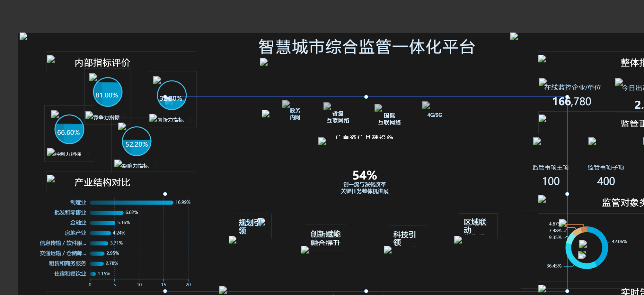Image resolution: width=644 pixels, height=295 pixels.
Task: Click the image icon beside 产业结构对比 heading
Action: click(x=51, y=179)
